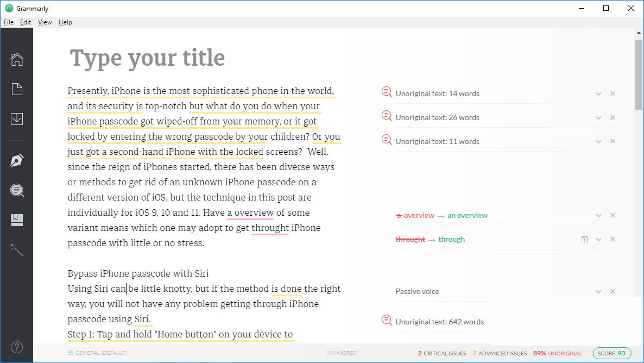
Task: Maximize the Grammarly window
Action: pos(606,8)
